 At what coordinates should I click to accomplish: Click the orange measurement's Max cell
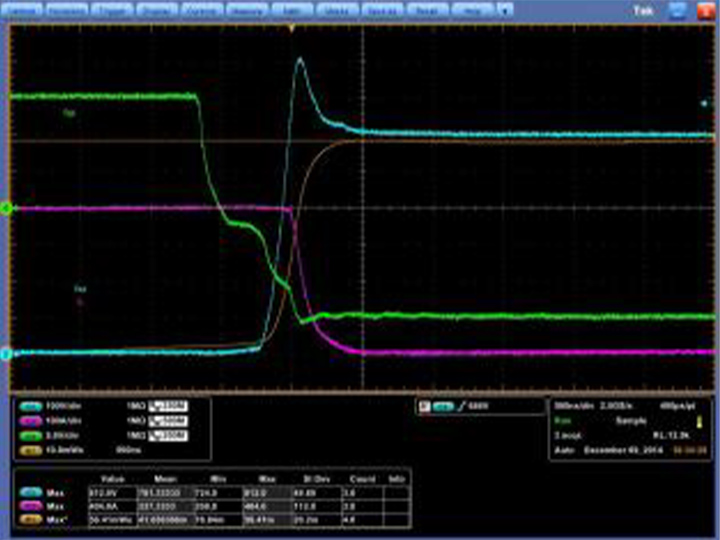267,520
